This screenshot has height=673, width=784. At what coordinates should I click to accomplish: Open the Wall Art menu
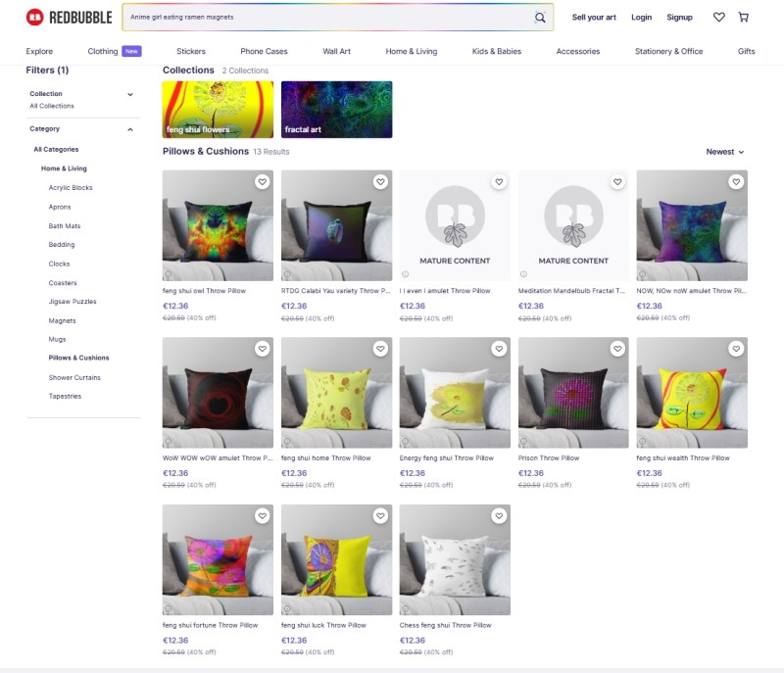tap(336, 51)
